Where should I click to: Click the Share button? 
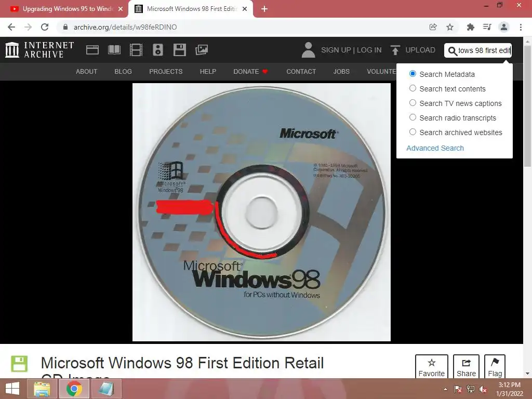[466, 367]
